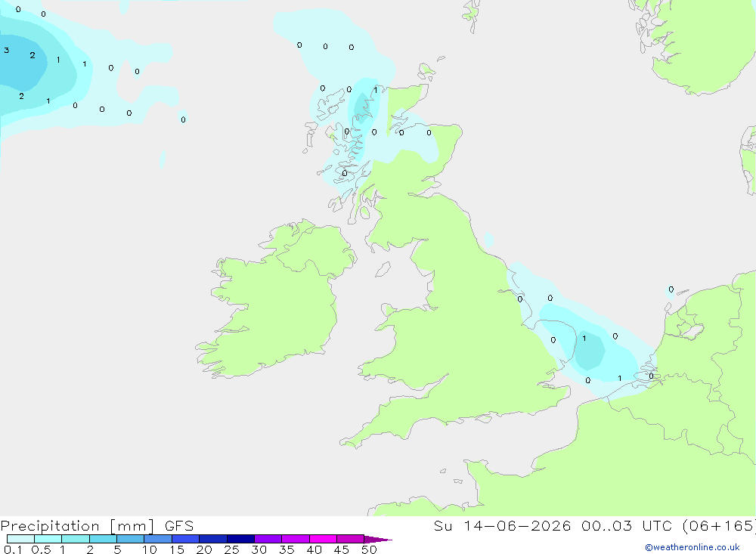Click the '(06+165)' forecast run text
This screenshot has height=554, width=756.
click(719, 525)
